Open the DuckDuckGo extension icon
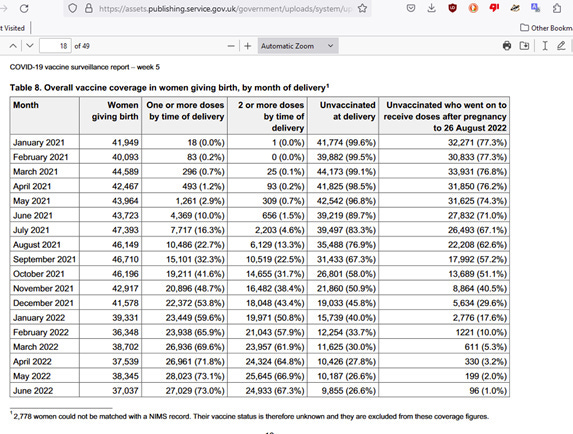 pyautogui.click(x=473, y=8)
